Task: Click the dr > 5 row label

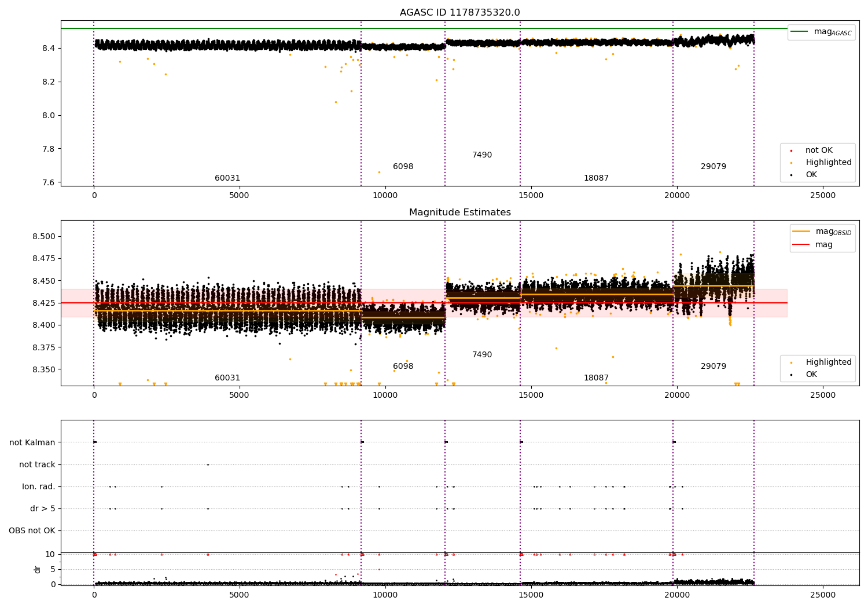Action: pyautogui.click(x=43, y=509)
